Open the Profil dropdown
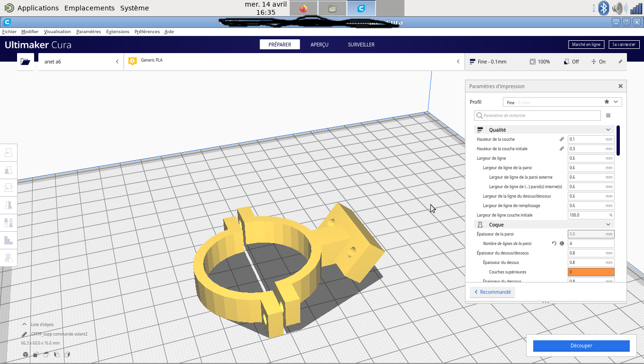The height and width of the screenshot is (364, 644). click(x=562, y=102)
